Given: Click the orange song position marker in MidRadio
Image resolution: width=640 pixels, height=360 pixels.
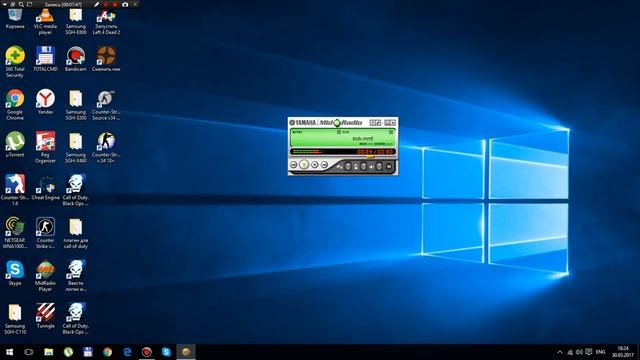Looking at the screenshot, I should click(x=371, y=157).
